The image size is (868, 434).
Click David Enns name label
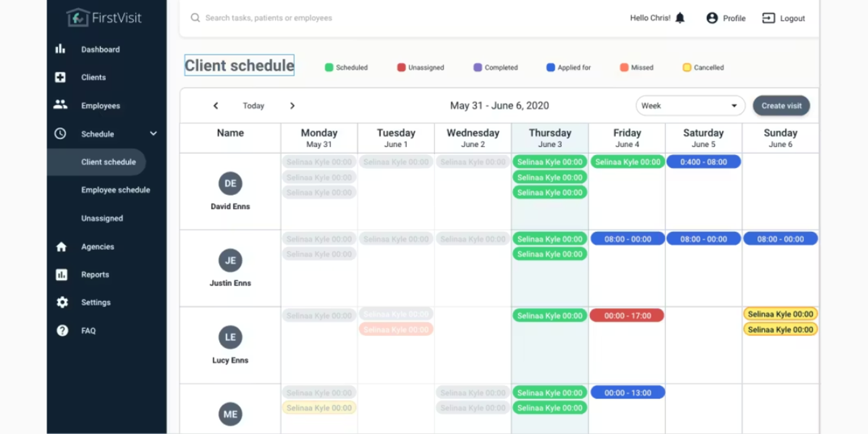(x=230, y=206)
